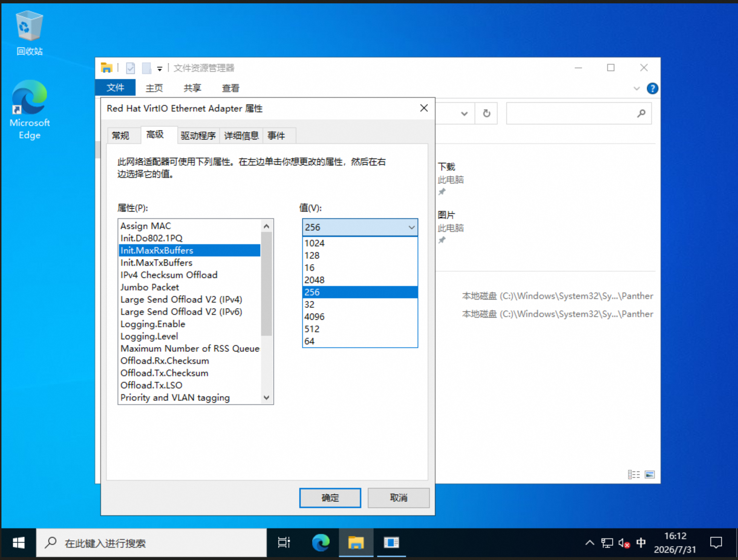The width and height of the screenshot is (738, 560).
Task: Click the muted volume tray icon
Action: [624, 543]
